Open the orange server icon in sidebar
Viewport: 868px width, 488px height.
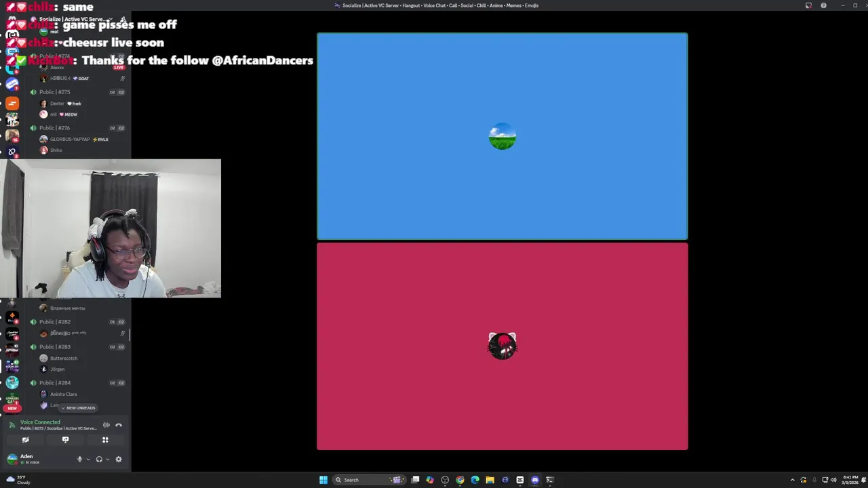coord(12,103)
